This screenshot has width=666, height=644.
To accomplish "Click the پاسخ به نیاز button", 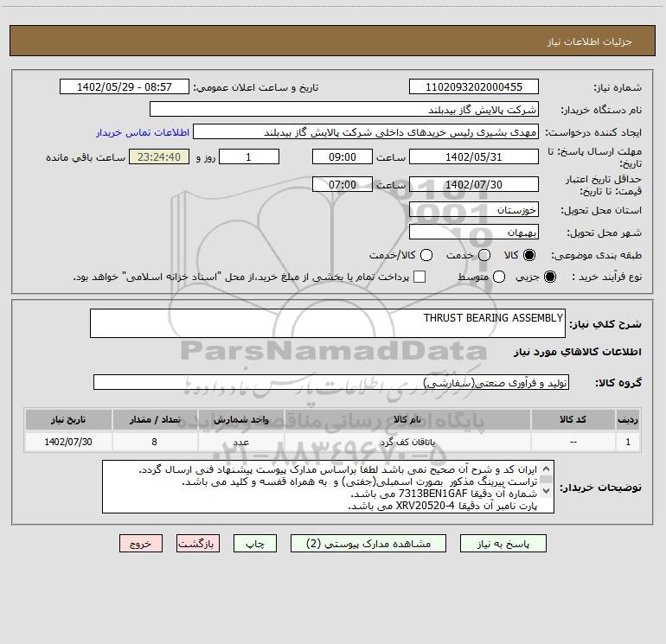I will (x=503, y=544).
